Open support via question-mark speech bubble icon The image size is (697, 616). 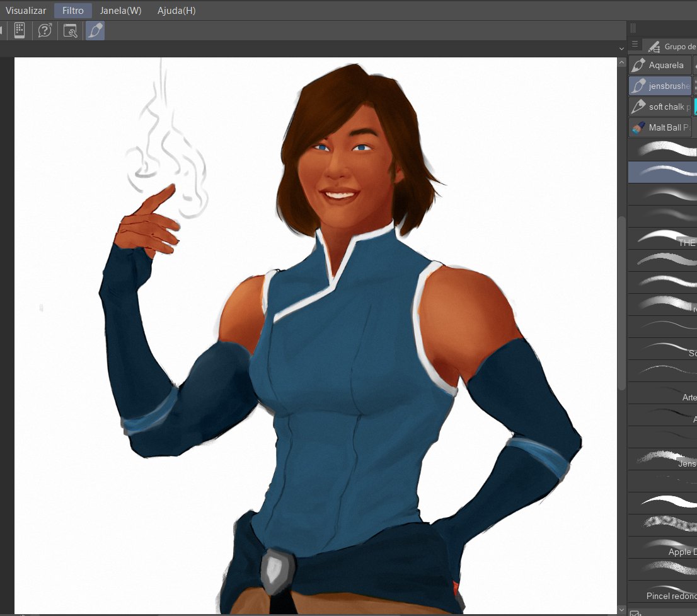tap(45, 31)
